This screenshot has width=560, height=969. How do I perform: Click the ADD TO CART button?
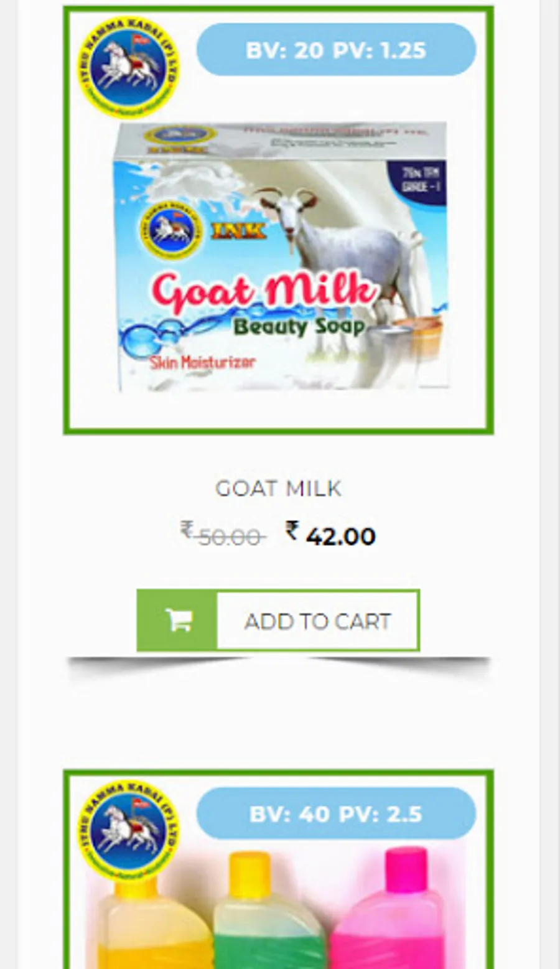point(278,620)
